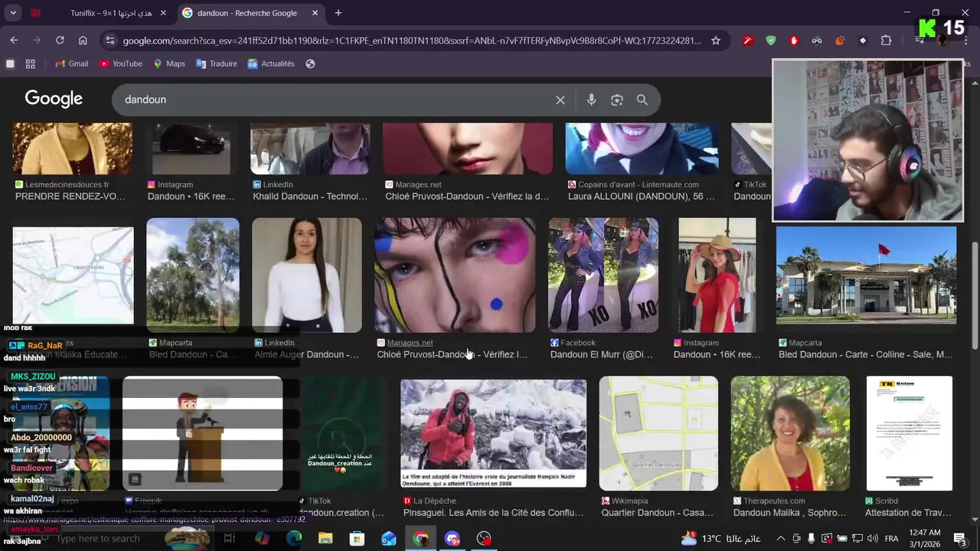Image resolution: width=980 pixels, height=551 pixels.
Task: Open the painted face Chloé Pruvost-Dandoun image
Action: [455, 275]
